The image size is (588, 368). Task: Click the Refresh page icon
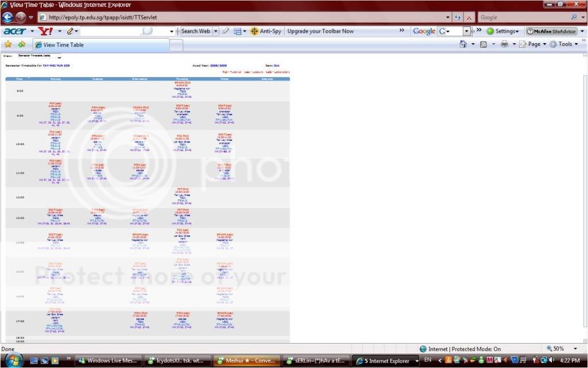click(x=458, y=18)
